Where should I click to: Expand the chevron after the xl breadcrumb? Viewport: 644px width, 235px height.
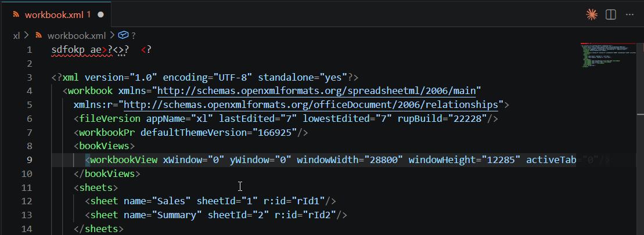coord(26,35)
